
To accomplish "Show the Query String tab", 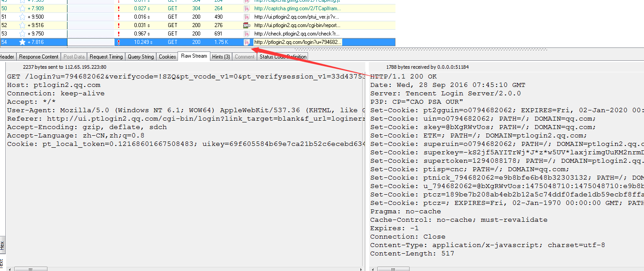I will [141, 57].
